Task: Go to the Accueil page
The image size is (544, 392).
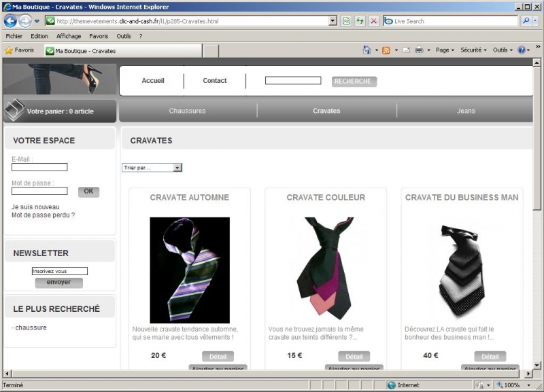Action: click(152, 80)
